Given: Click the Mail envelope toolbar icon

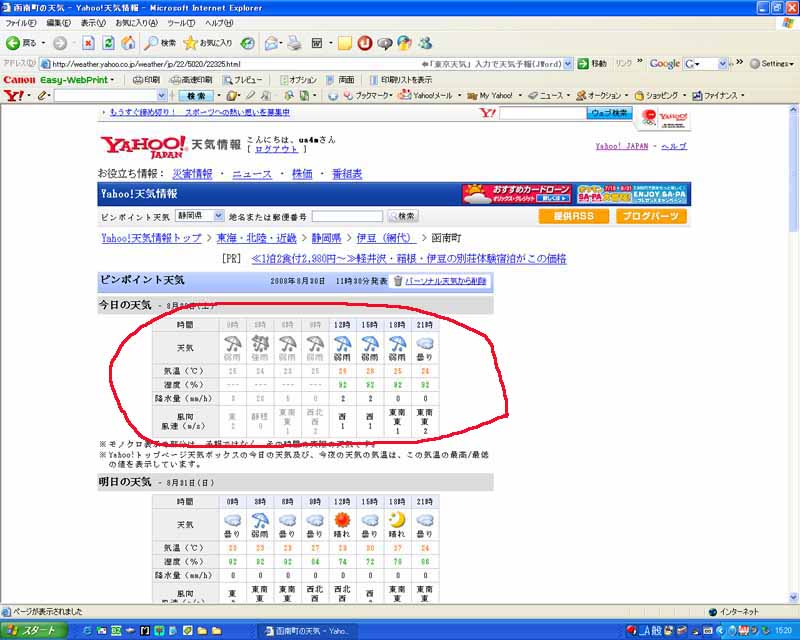Looking at the screenshot, I should coord(271,43).
